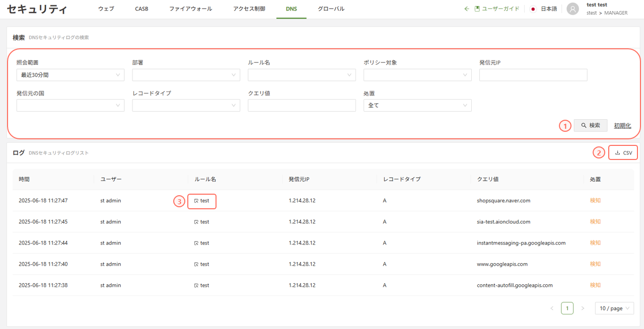Switch to the ファイアウォール tab
The image size is (644, 329).
click(190, 9)
